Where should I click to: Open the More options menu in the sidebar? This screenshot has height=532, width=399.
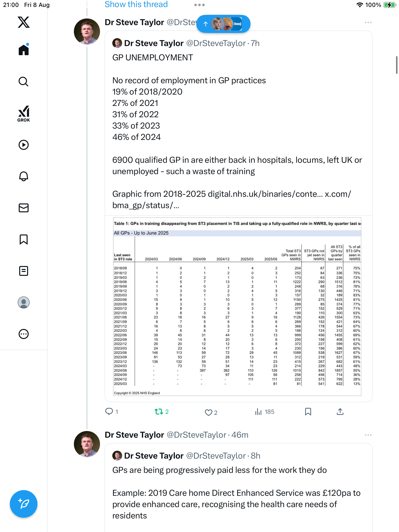point(24,334)
